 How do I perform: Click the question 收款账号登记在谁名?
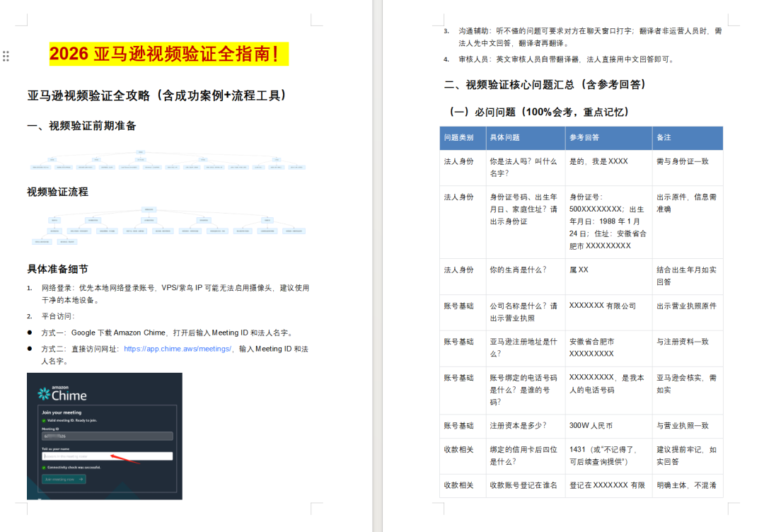tap(523, 486)
